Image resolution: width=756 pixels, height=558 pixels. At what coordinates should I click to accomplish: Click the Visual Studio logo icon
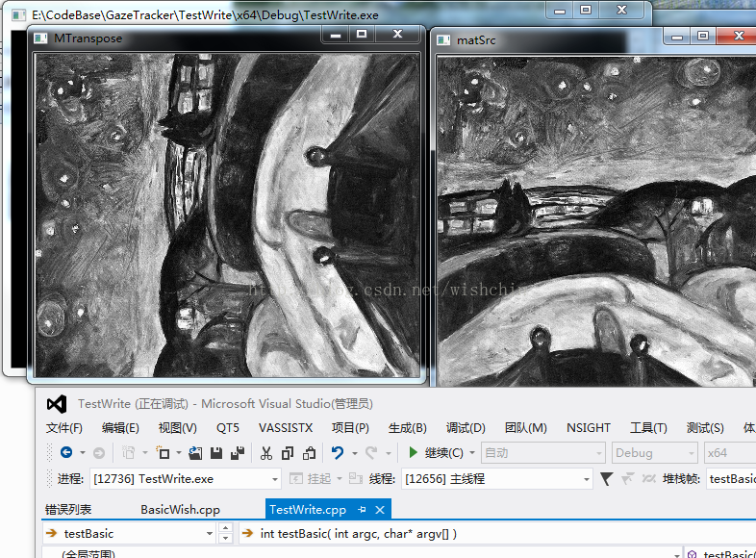click(x=57, y=404)
